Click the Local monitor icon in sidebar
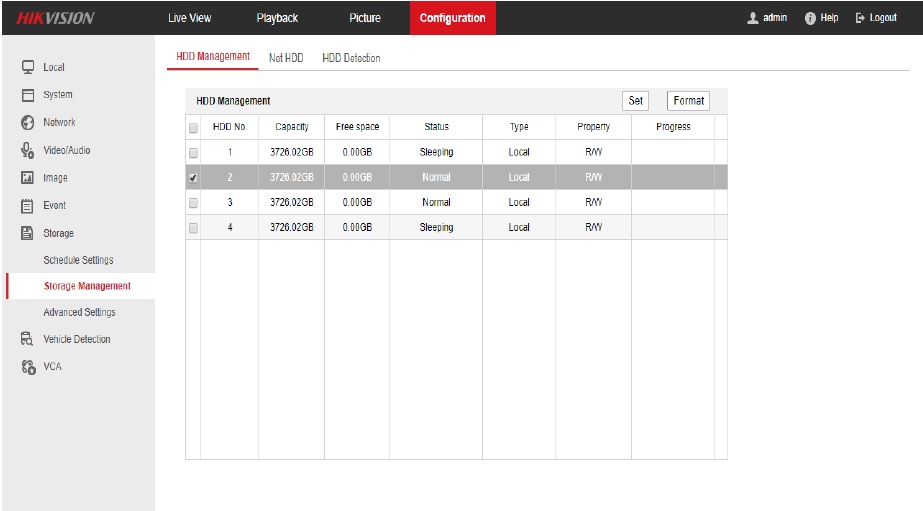The width and height of the screenshot is (923, 511). tap(28, 67)
